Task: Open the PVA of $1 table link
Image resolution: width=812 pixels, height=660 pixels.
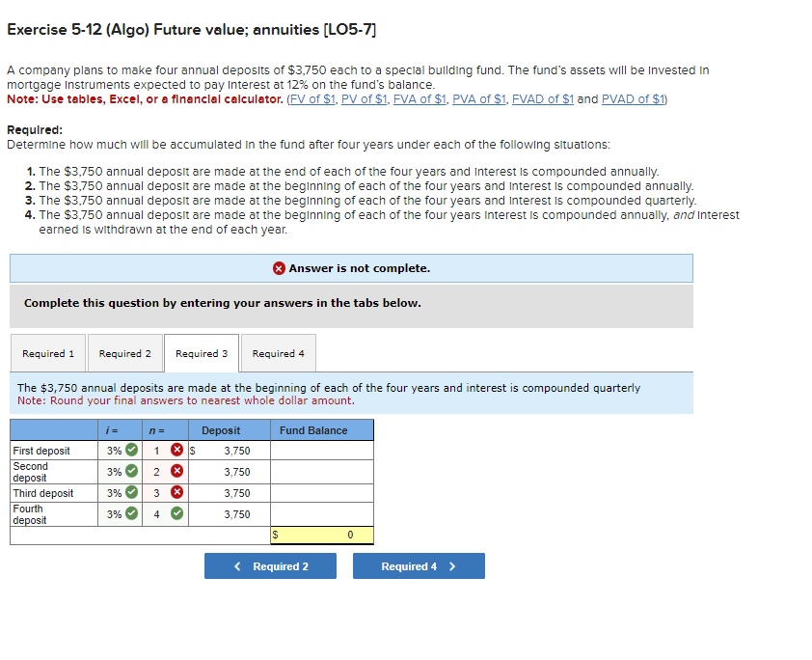Action: click(x=478, y=98)
